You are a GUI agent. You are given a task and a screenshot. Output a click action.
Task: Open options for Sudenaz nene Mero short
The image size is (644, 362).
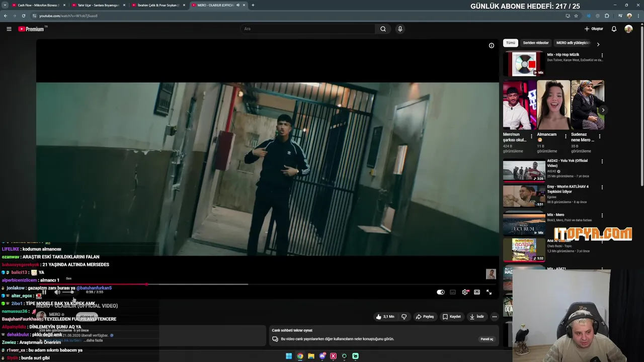tap(599, 136)
